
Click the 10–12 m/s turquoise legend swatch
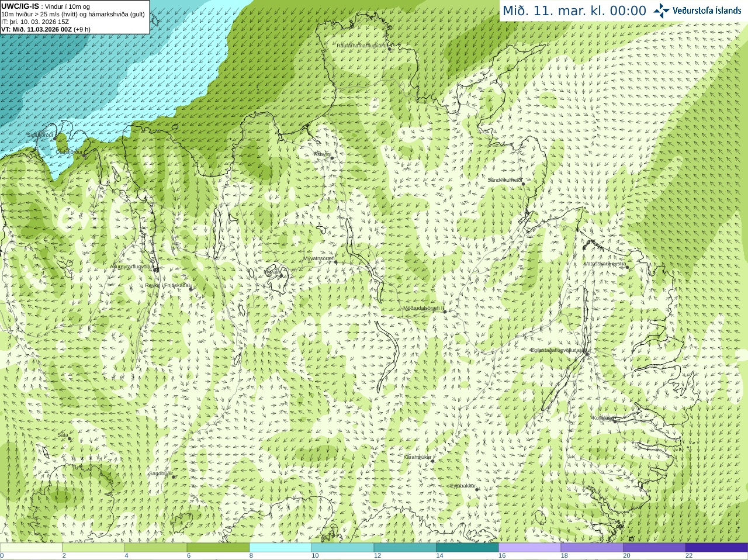coord(342,548)
